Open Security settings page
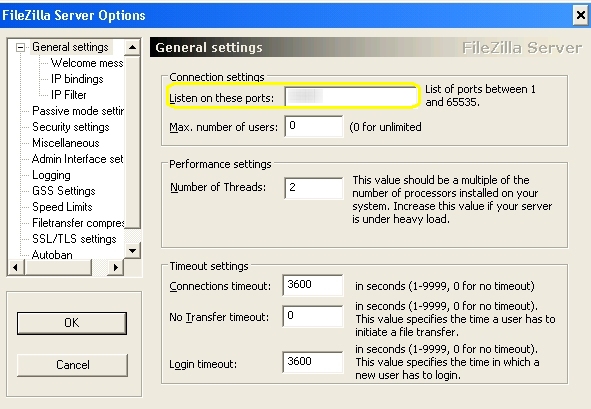Image resolution: width=591 pixels, height=409 pixels. (x=70, y=127)
